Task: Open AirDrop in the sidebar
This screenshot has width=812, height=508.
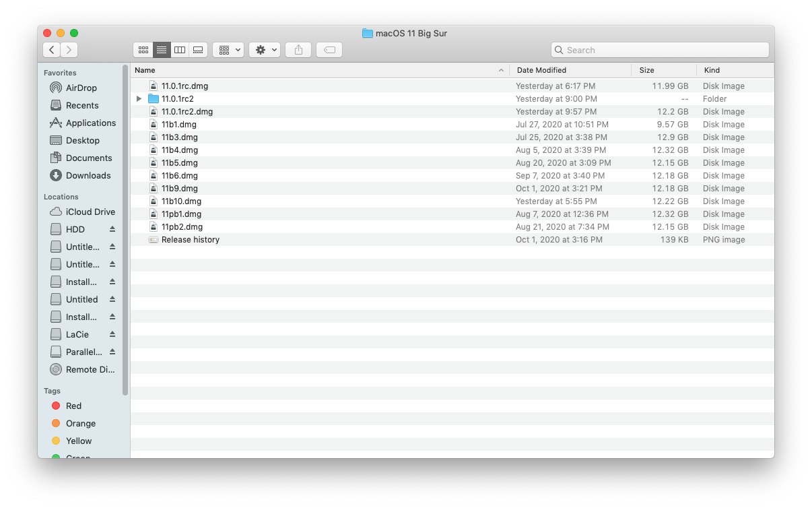Action: pyautogui.click(x=81, y=88)
